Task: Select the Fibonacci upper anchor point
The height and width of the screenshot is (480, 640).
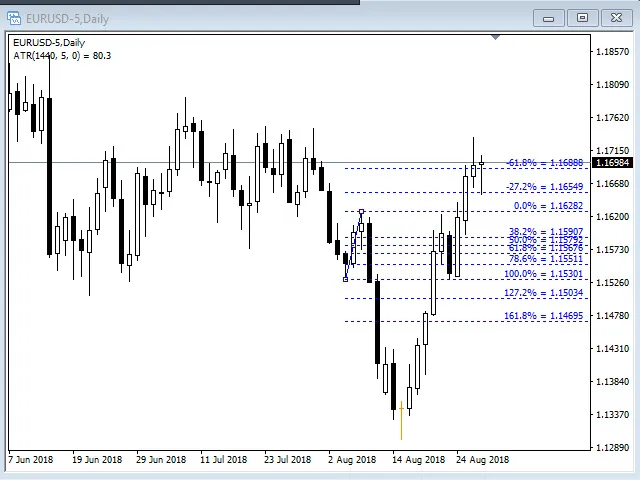Action: (361, 211)
